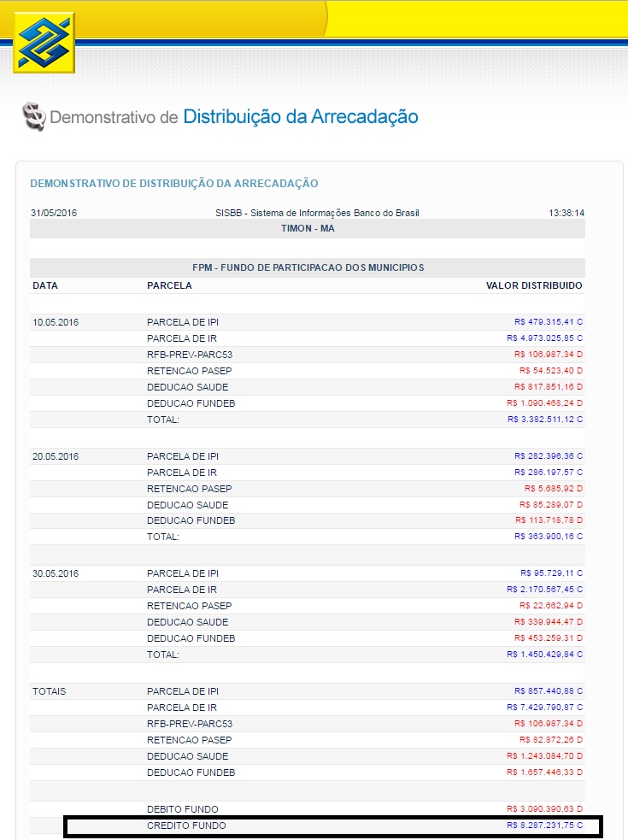Click the timestamp 13:38:14
Image resolution: width=628 pixels, height=840 pixels.
coord(567,213)
